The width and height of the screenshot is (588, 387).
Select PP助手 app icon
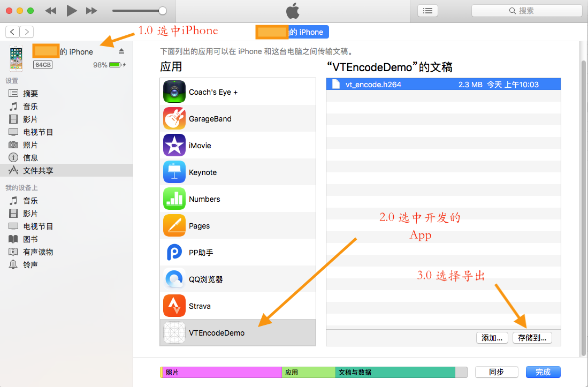point(174,252)
